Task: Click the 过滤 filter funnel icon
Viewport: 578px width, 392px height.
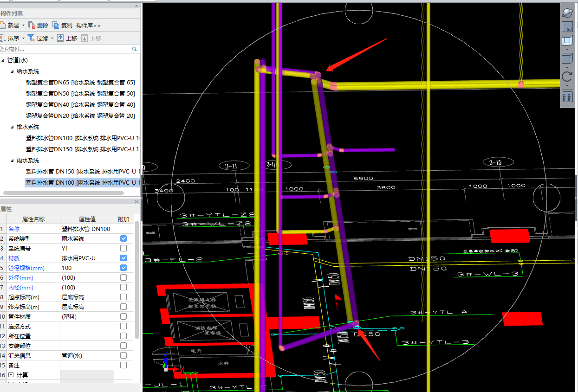Action: pyautogui.click(x=31, y=38)
